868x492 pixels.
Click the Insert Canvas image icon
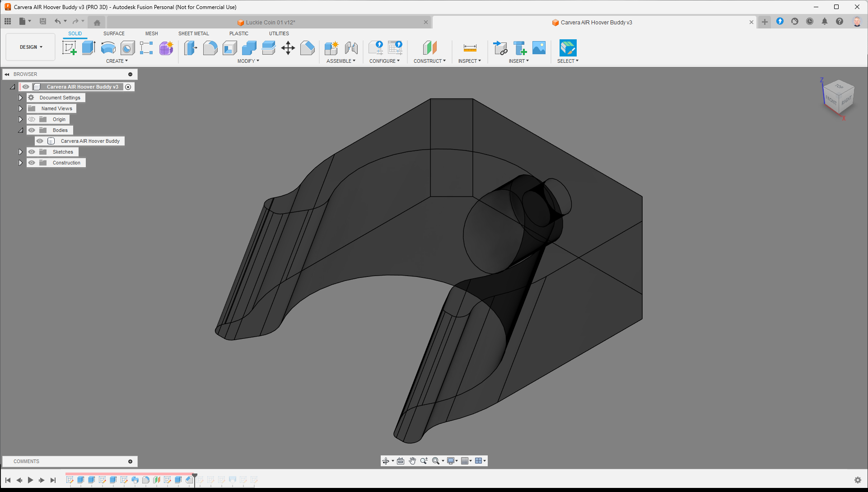pyautogui.click(x=539, y=48)
